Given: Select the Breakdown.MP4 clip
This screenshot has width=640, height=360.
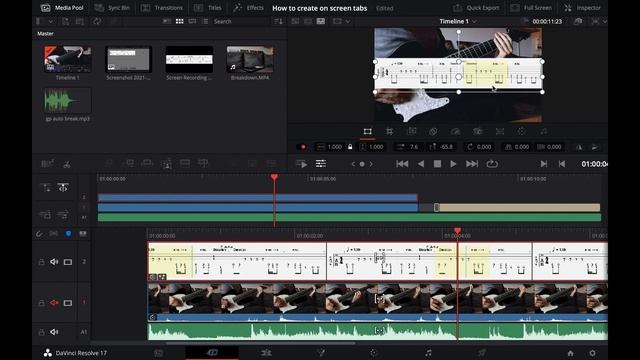Looking at the screenshot, I should (250, 60).
